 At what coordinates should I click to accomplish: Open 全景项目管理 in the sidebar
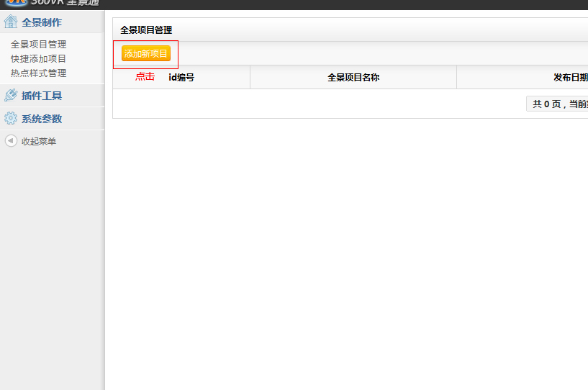[38, 45]
